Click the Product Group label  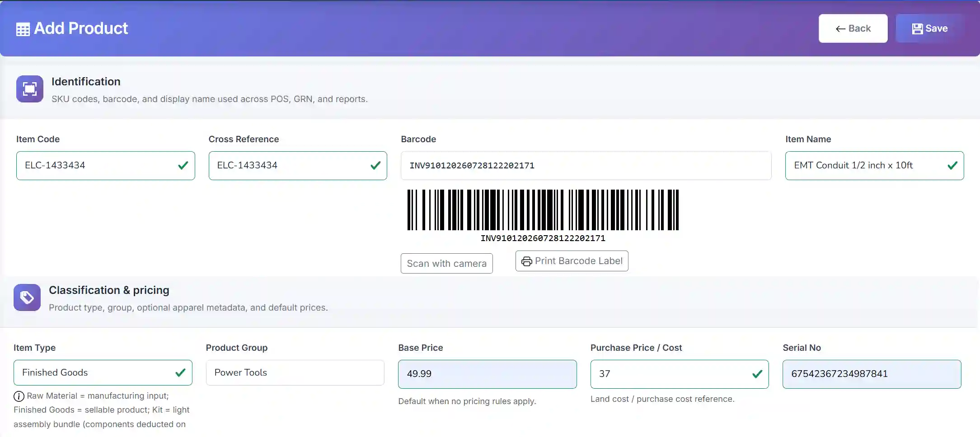tap(237, 348)
